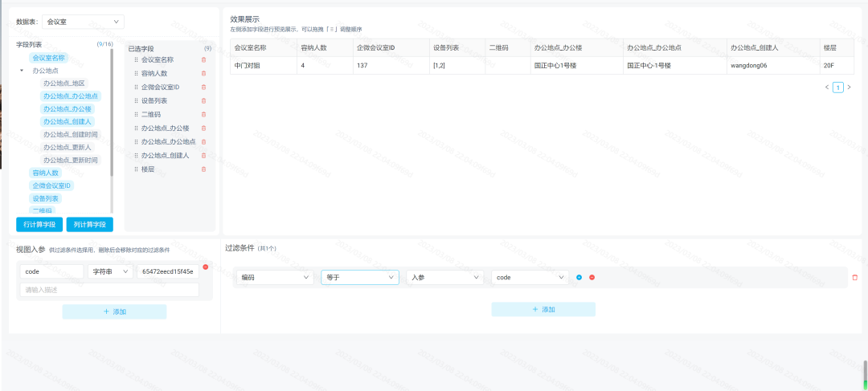Toggle 办公地点_办公楼 field tag in field list

click(x=68, y=109)
